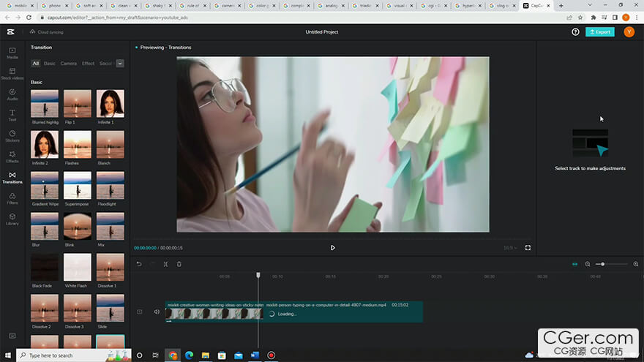The image size is (644, 362).
Task: Zoom out the timeline
Action: [588, 264]
